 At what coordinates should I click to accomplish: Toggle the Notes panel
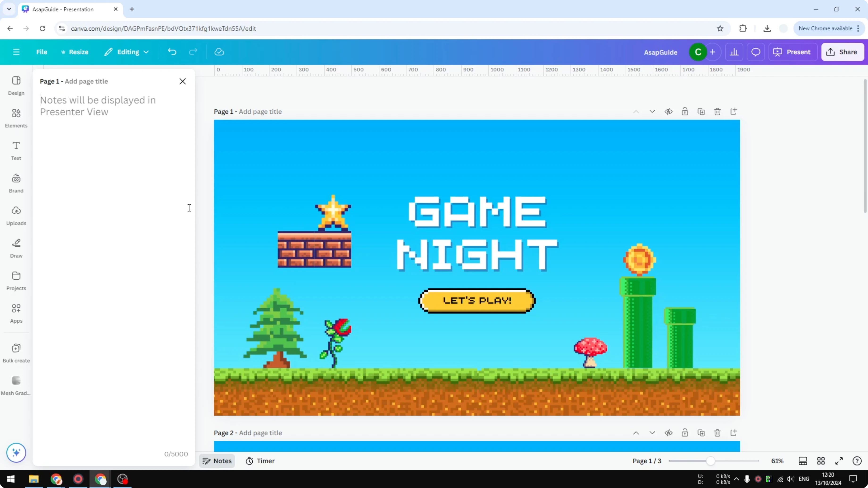tap(217, 461)
